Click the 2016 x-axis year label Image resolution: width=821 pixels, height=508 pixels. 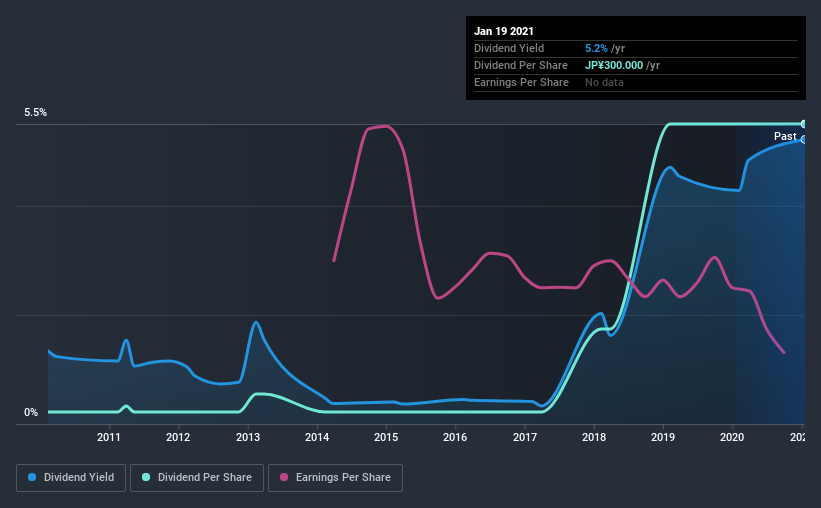(455, 437)
